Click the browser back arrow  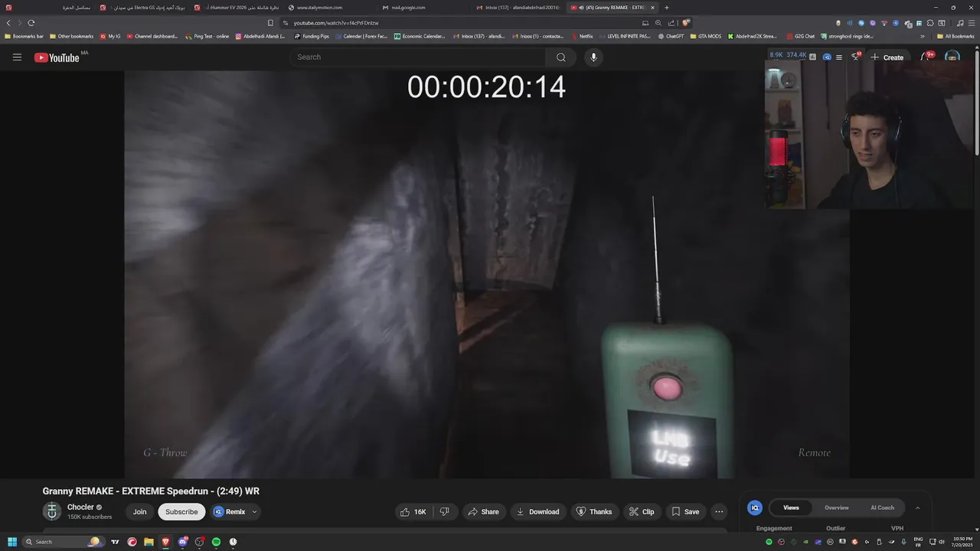8,23
